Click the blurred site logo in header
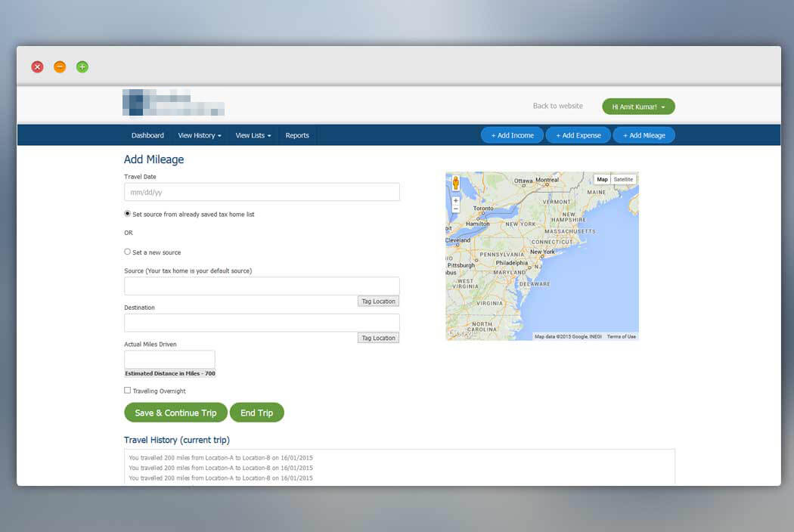The width and height of the screenshot is (794, 532). pyautogui.click(x=173, y=102)
